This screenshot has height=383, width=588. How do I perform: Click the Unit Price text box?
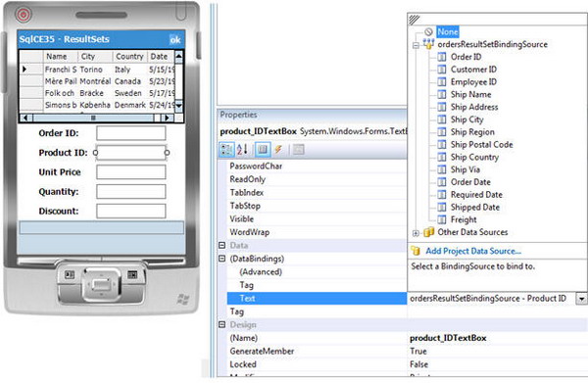(131, 172)
